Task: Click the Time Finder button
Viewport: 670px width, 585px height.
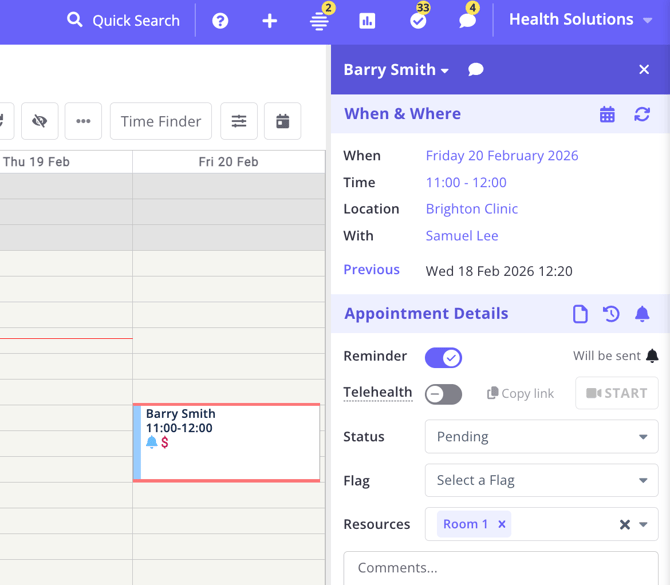Action: (160, 121)
